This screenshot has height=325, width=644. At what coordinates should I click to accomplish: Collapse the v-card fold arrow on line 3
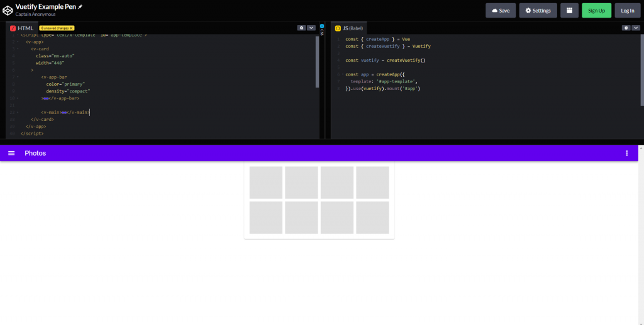pos(18,49)
